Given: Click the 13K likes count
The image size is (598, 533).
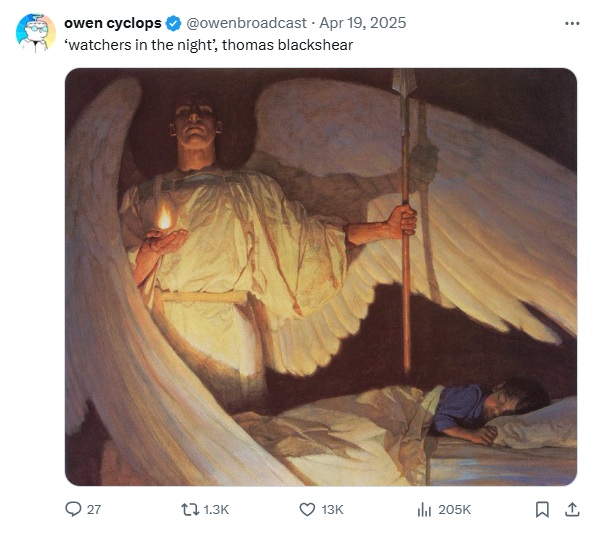Looking at the screenshot, I should (x=332, y=509).
